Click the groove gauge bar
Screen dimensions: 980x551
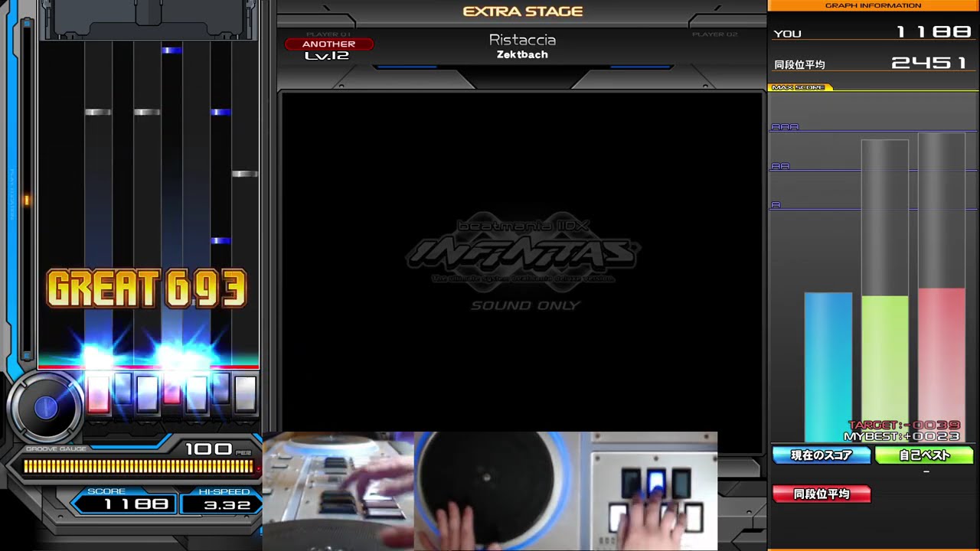(x=138, y=466)
